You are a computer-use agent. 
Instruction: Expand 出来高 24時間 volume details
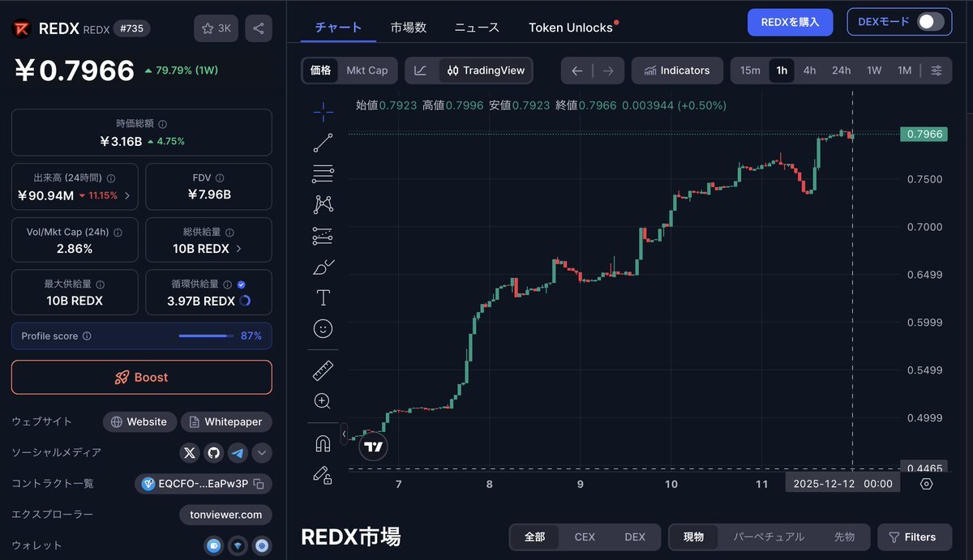tap(126, 195)
